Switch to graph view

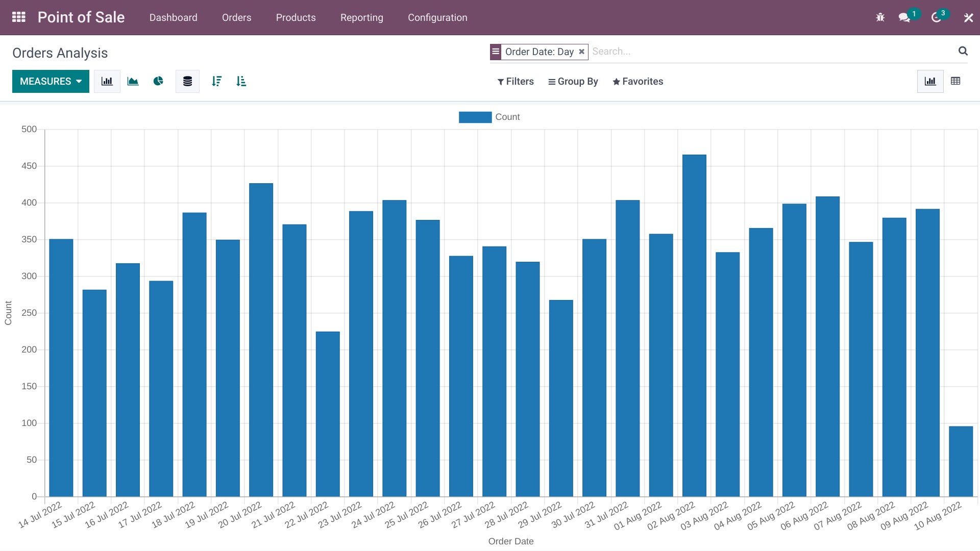(930, 81)
